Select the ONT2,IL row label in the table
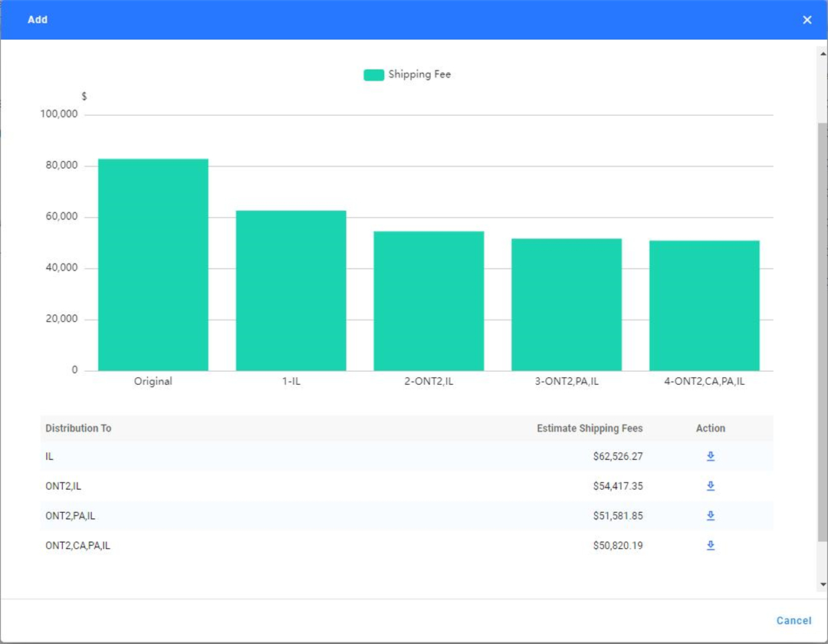828x644 pixels. [64, 486]
